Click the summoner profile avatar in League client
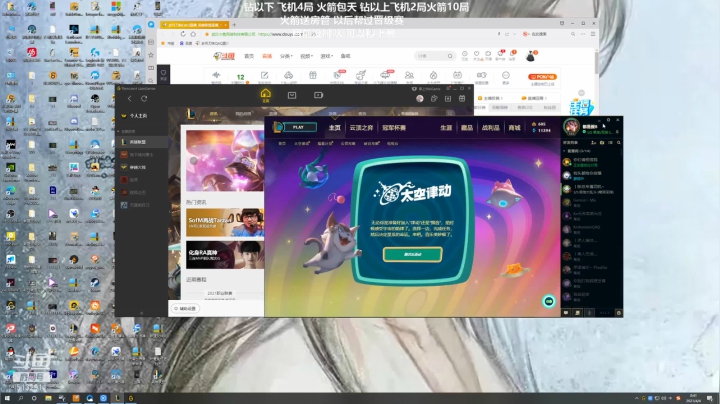Viewport: 720px width, 404px height. [x=572, y=126]
